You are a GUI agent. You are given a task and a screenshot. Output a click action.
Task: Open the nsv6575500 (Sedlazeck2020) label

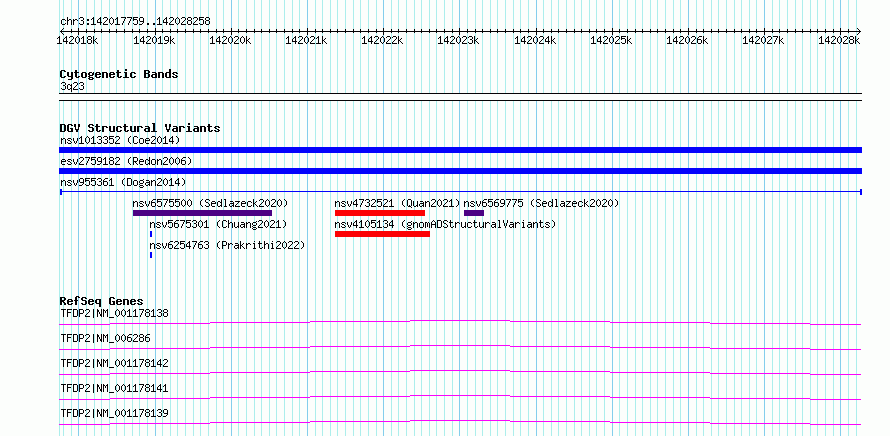pyautogui.click(x=211, y=203)
